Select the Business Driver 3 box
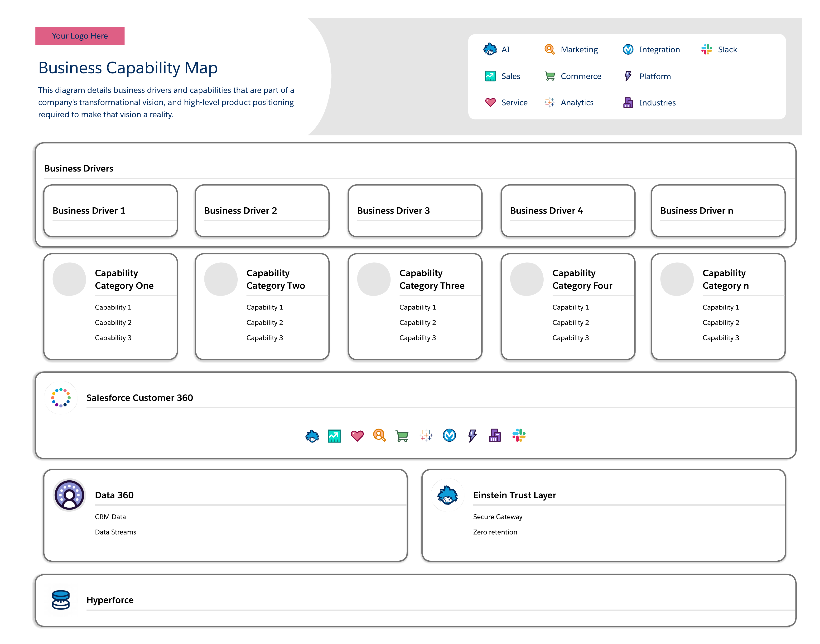 pyautogui.click(x=415, y=211)
